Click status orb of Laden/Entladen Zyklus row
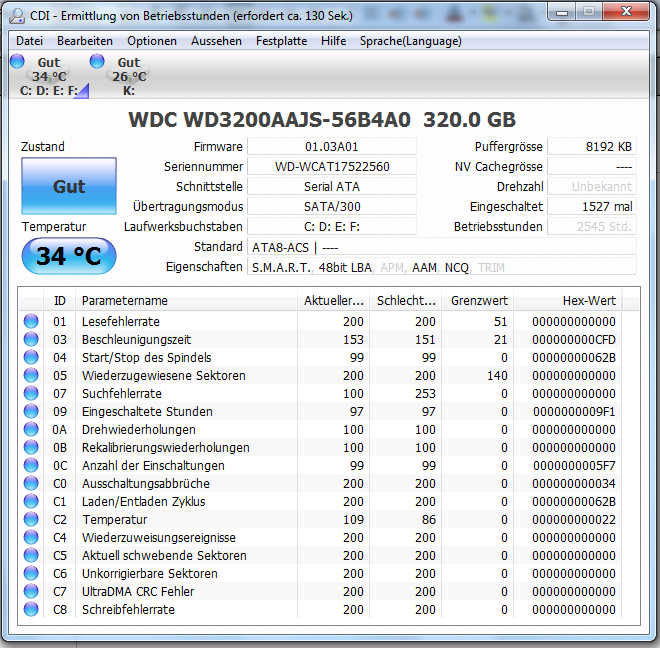The image size is (660, 648). 31,501
